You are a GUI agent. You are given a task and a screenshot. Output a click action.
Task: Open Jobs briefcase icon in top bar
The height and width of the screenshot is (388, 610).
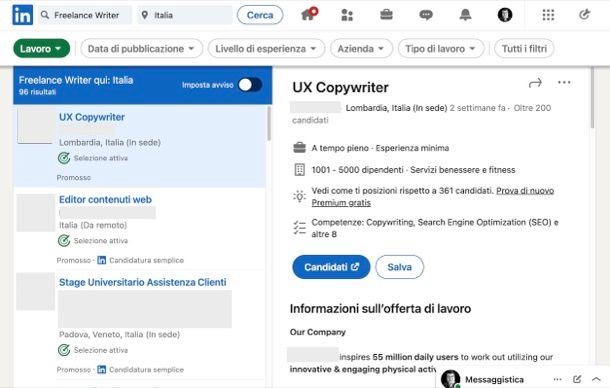pos(386,15)
